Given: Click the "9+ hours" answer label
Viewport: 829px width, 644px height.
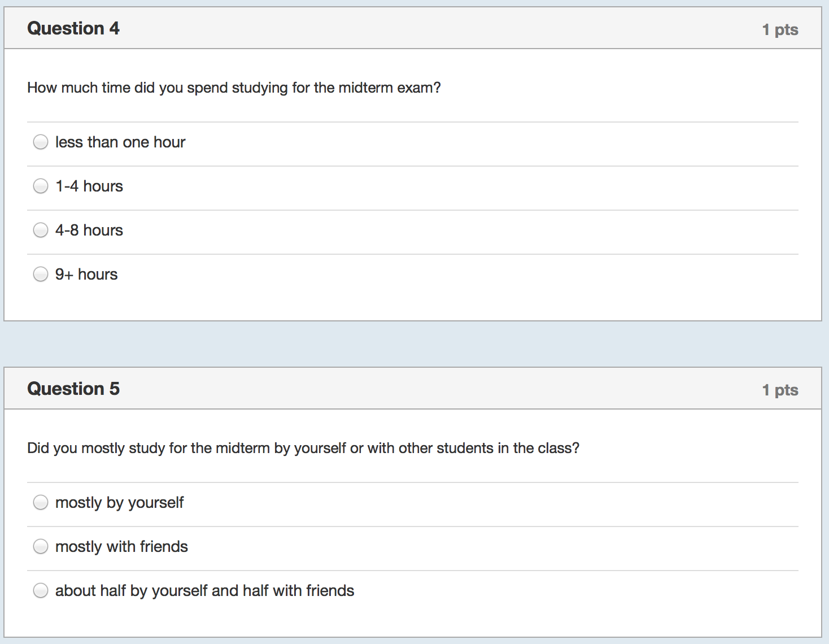Looking at the screenshot, I should 86,275.
